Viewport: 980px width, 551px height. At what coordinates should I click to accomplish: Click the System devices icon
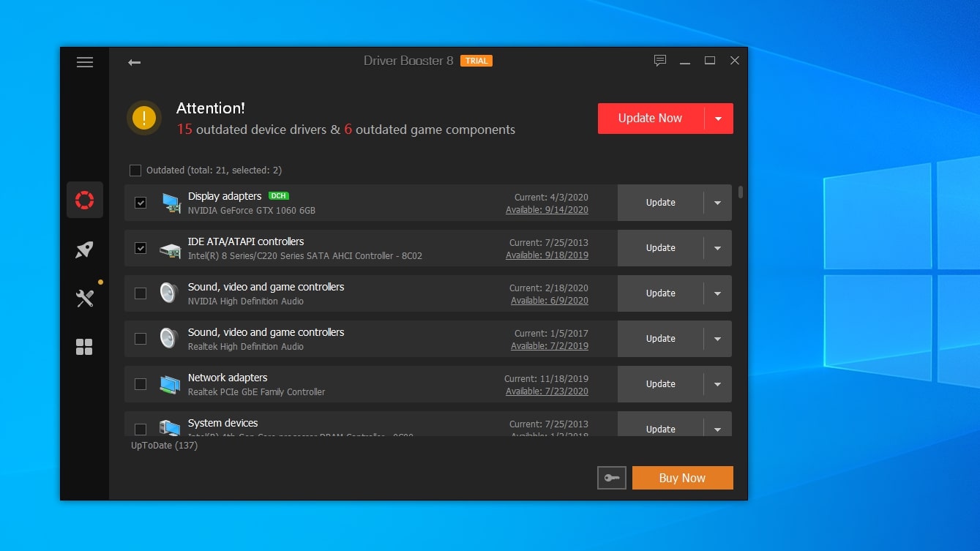coord(170,428)
